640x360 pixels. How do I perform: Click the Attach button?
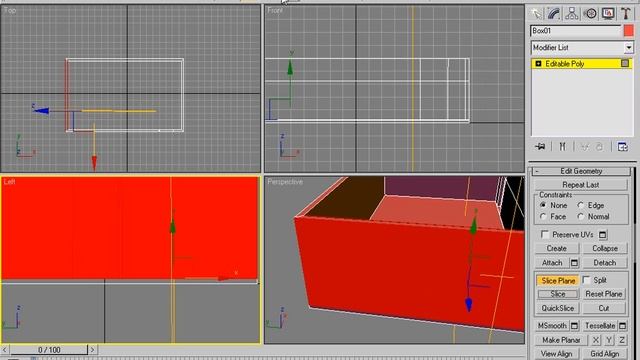552,263
